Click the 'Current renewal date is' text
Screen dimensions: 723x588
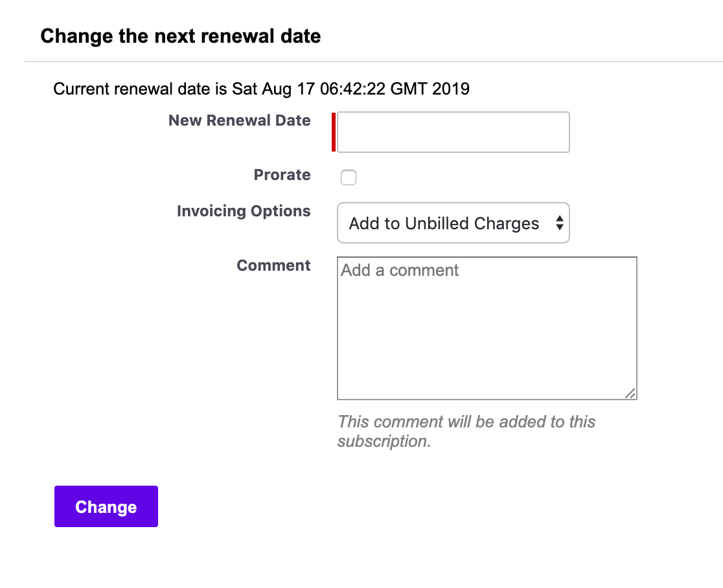tap(141, 89)
